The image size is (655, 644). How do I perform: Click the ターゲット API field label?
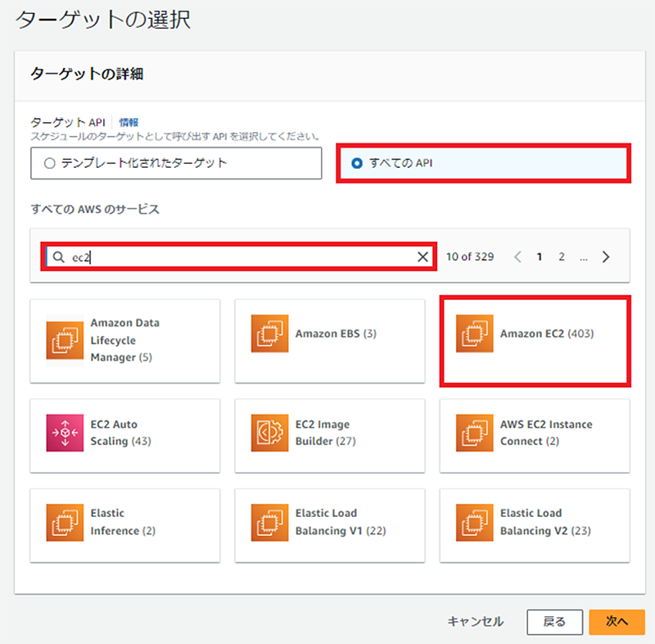click(x=68, y=122)
